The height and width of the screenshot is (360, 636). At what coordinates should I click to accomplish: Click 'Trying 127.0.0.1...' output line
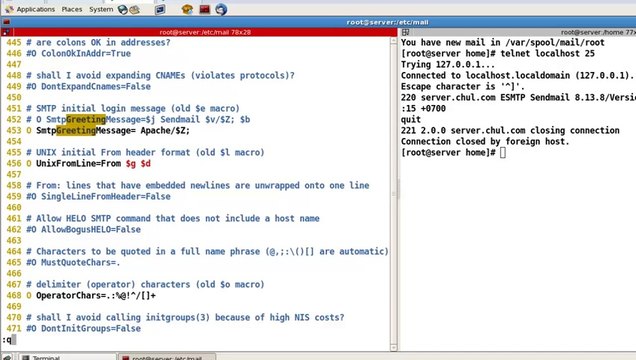pos(448,64)
